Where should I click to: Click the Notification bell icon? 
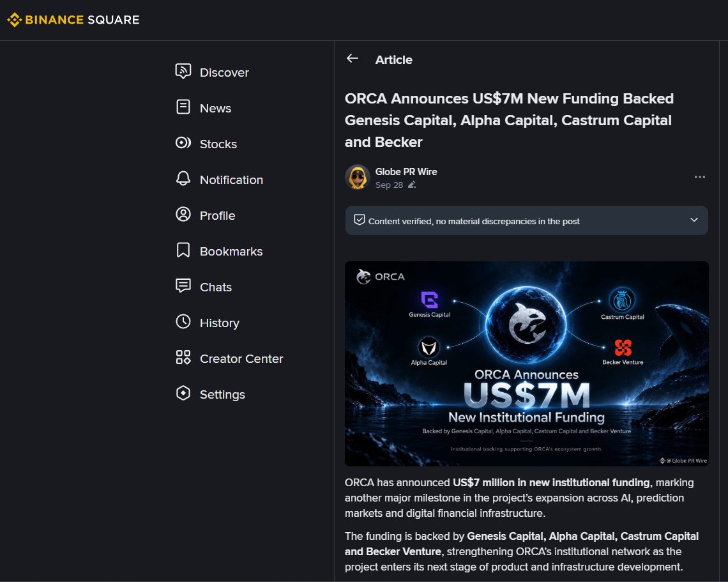pyautogui.click(x=183, y=179)
